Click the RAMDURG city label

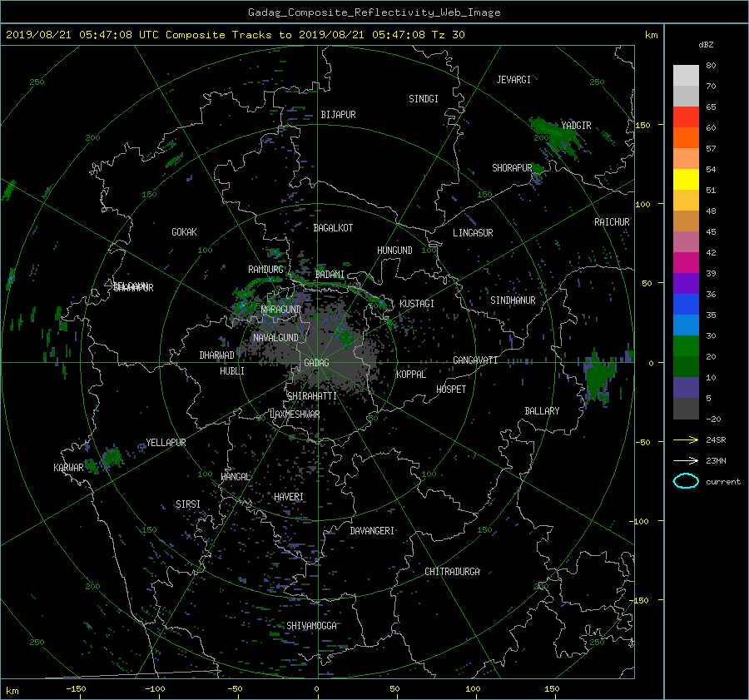click(265, 270)
